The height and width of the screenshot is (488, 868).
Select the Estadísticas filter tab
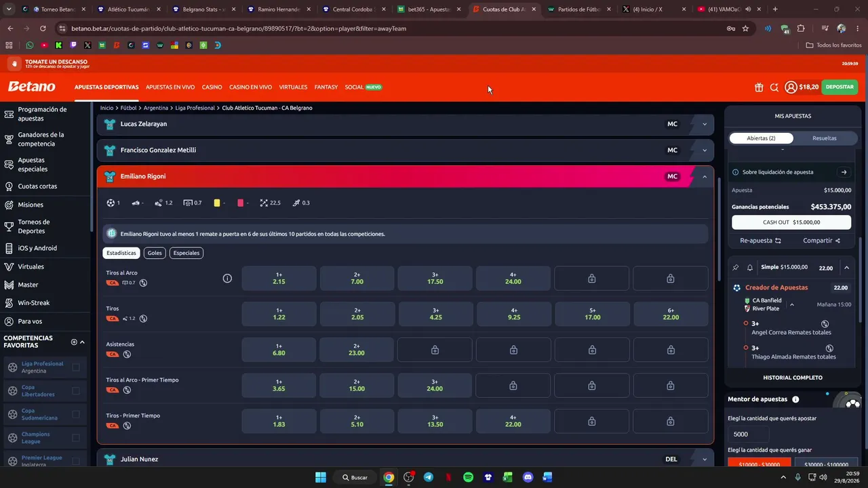click(121, 253)
